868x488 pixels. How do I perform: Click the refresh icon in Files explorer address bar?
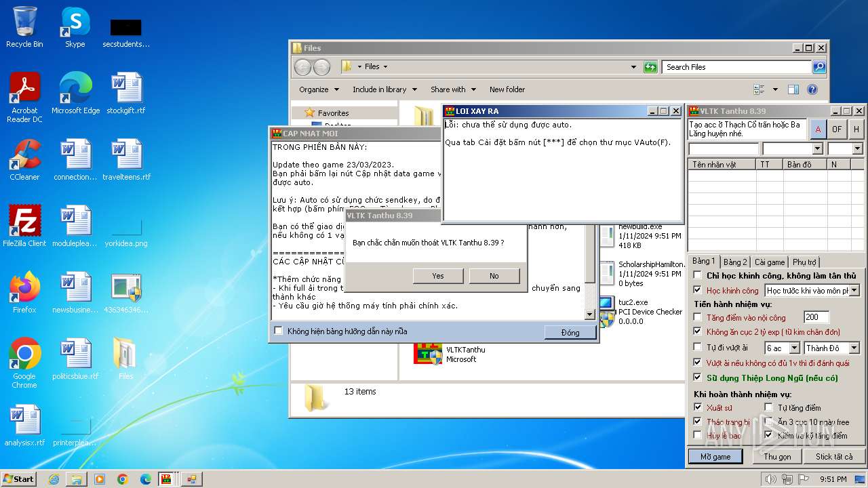pos(650,66)
